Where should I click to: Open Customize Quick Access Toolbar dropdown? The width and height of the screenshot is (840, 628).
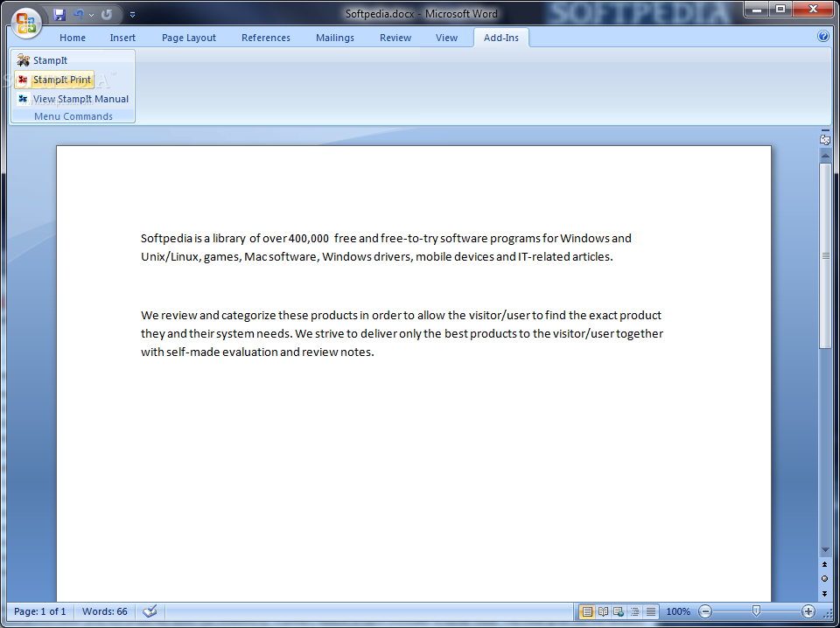pyautogui.click(x=132, y=15)
